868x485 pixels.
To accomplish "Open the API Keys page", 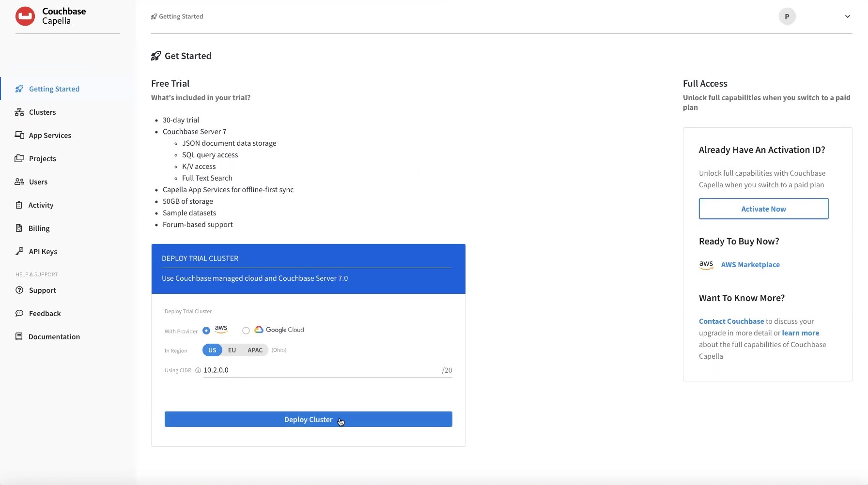I will click(x=42, y=251).
